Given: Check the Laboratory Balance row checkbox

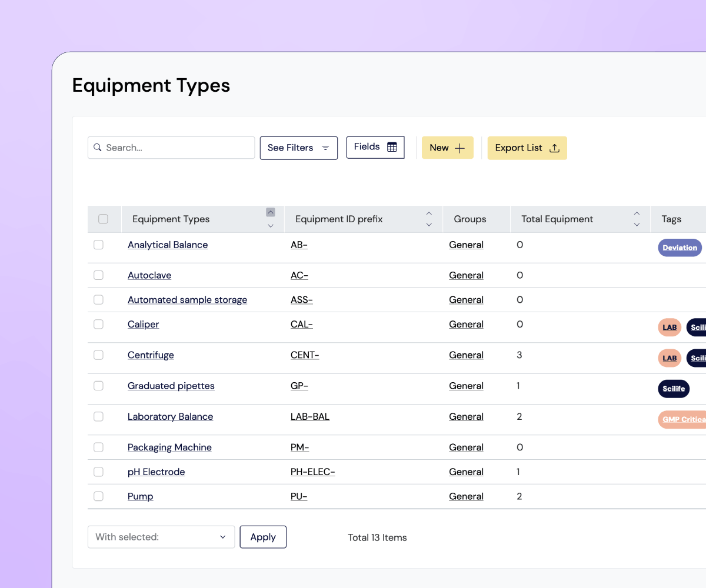Looking at the screenshot, I should 98,416.
